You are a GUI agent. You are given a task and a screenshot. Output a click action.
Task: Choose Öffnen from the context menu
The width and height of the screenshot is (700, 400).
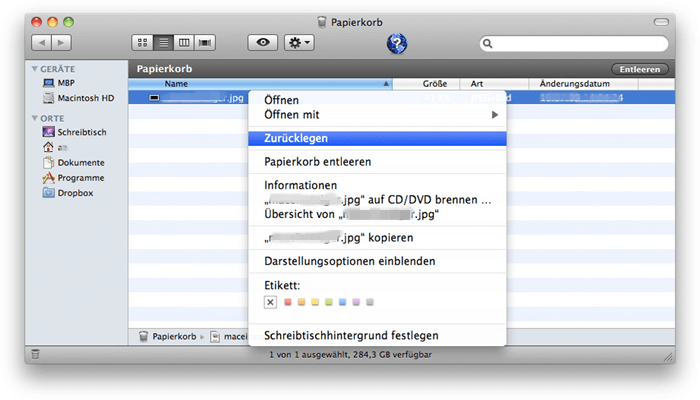coord(377,100)
